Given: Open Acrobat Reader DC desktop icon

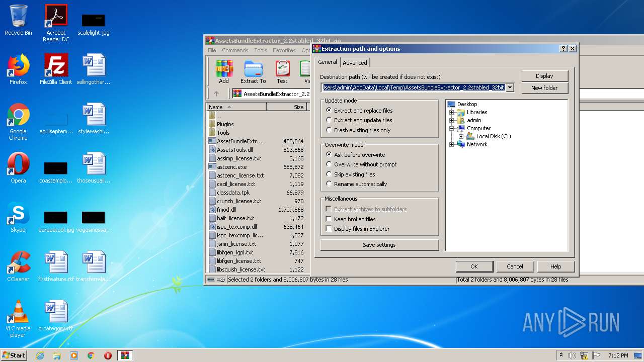Looking at the screenshot, I should click(56, 23).
